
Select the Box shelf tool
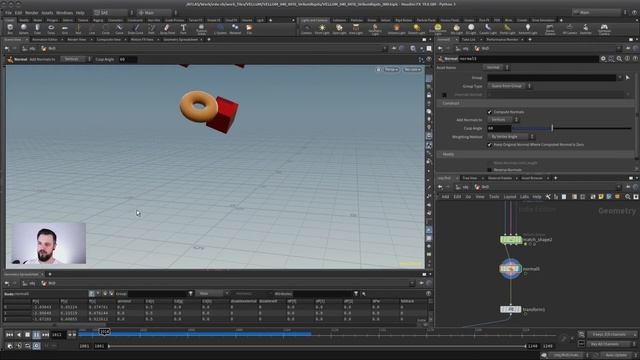tap(10, 29)
